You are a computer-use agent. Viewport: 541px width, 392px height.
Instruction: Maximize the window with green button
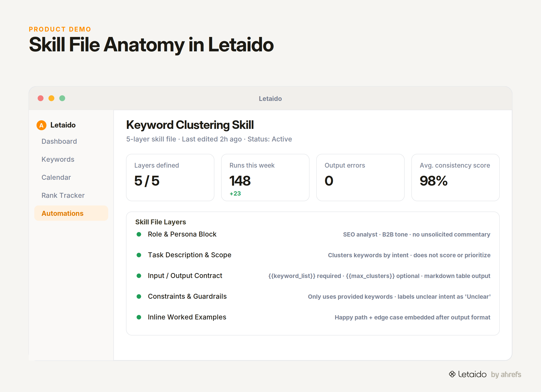(x=62, y=98)
